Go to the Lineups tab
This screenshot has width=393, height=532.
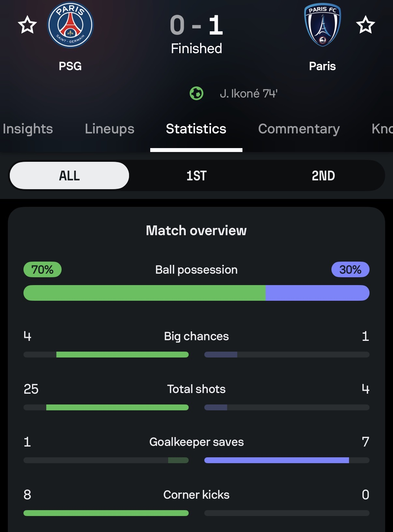click(109, 129)
